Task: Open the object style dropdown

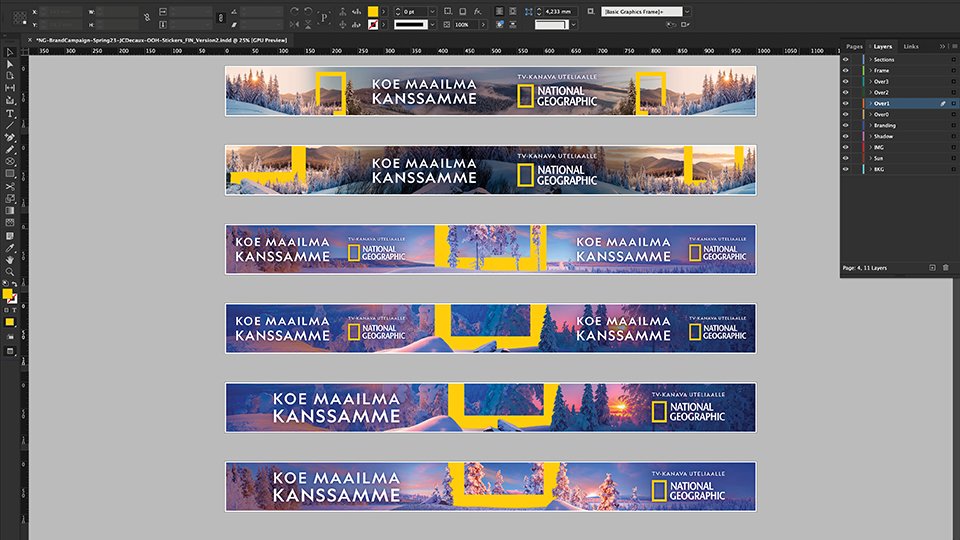Action: 688,12
